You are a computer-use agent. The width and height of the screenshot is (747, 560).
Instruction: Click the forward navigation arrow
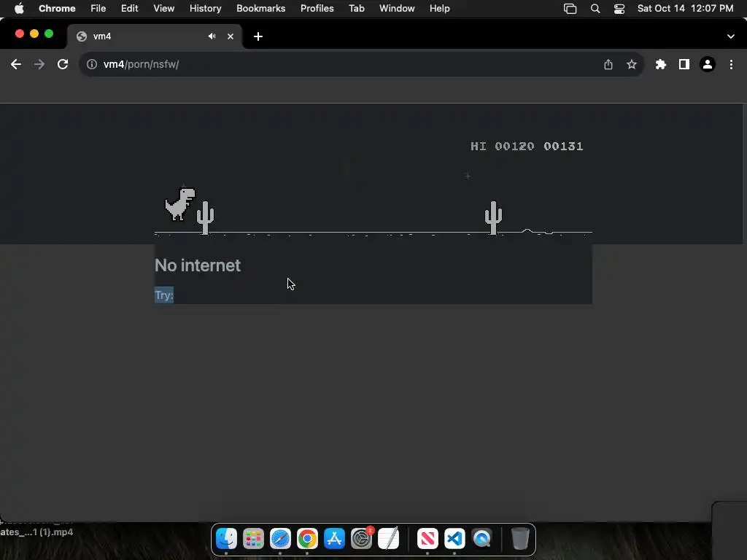pos(39,64)
